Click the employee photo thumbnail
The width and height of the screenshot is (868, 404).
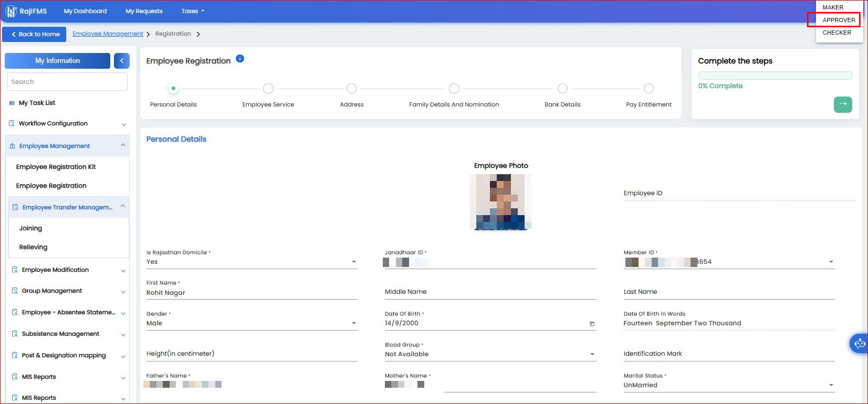500,202
